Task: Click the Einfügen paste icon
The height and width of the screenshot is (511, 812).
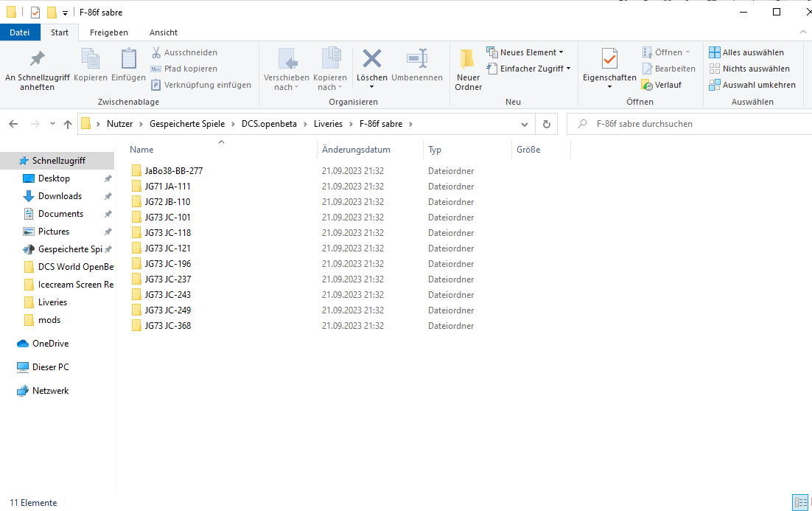Action: tap(128, 59)
